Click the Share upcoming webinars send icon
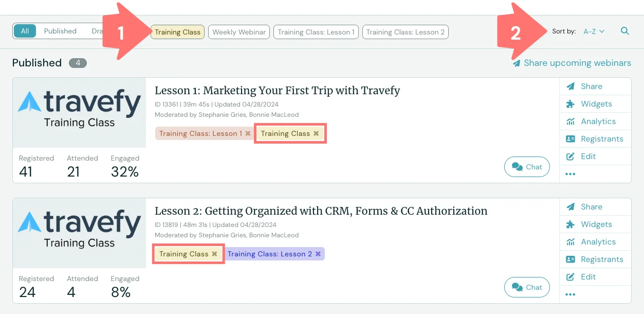 [516, 63]
